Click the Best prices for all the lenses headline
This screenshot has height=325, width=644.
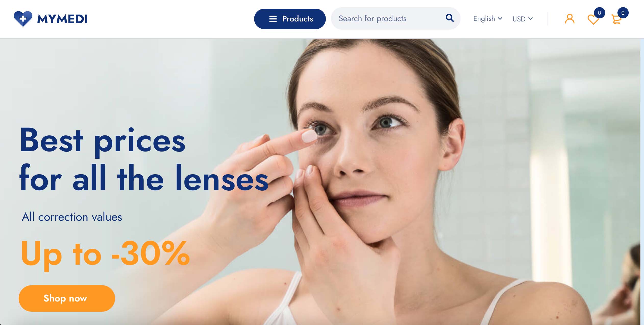pos(144,159)
